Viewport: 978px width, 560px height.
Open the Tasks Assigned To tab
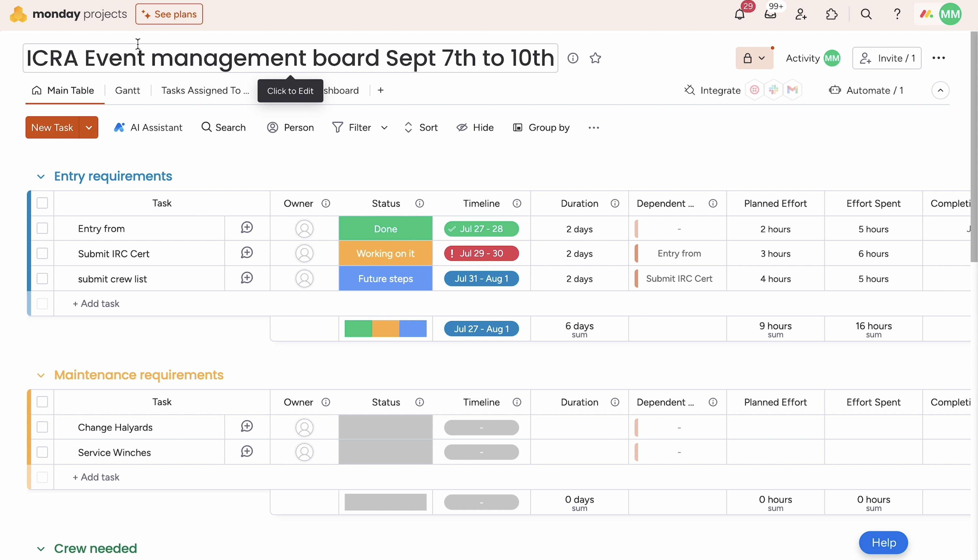click(205, 90)
